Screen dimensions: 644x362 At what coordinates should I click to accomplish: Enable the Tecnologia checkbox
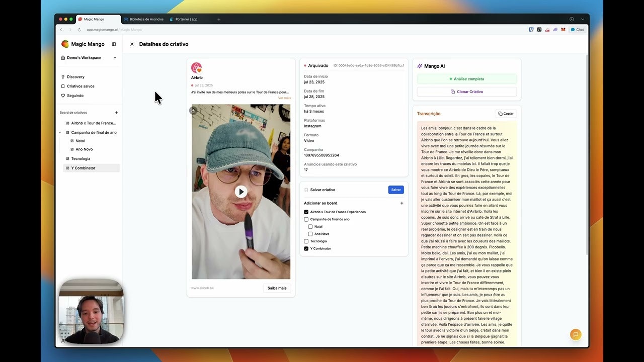coord(306,241)
